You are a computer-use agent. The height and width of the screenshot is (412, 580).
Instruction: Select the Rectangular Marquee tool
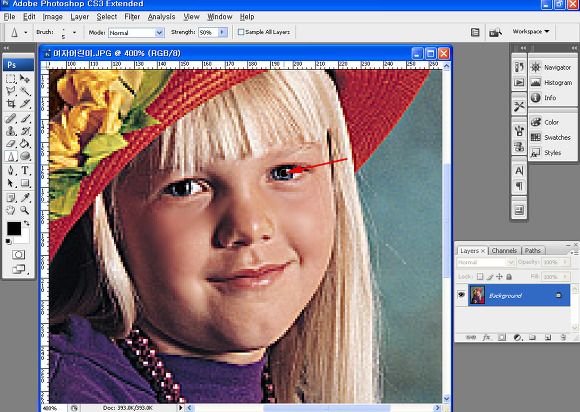11,78
